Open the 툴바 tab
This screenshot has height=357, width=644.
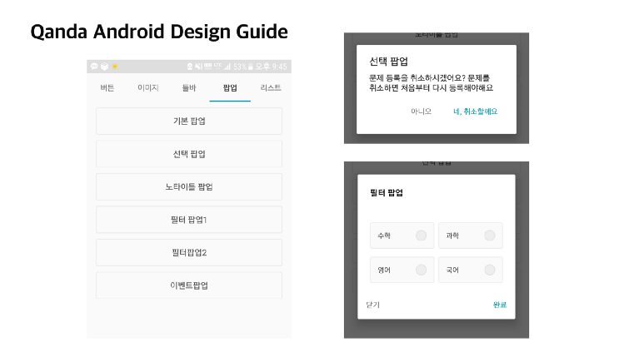pyautogui.click(x=189, y=87)
